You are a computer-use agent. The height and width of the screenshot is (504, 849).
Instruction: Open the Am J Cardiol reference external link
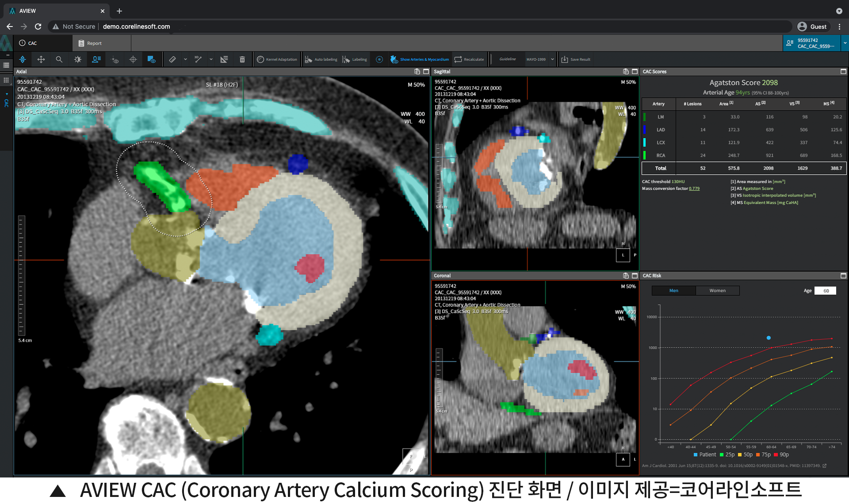click(x=824, y=466)
